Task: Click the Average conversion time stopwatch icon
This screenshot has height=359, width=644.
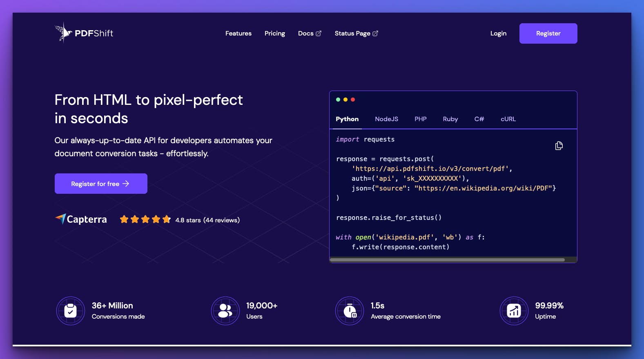Action: (x=350, y=311)
